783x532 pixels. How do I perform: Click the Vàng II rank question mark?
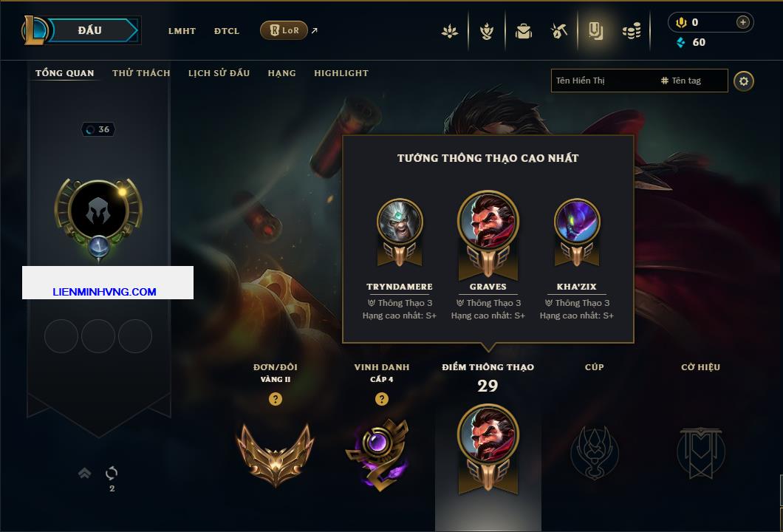[275, 398]
